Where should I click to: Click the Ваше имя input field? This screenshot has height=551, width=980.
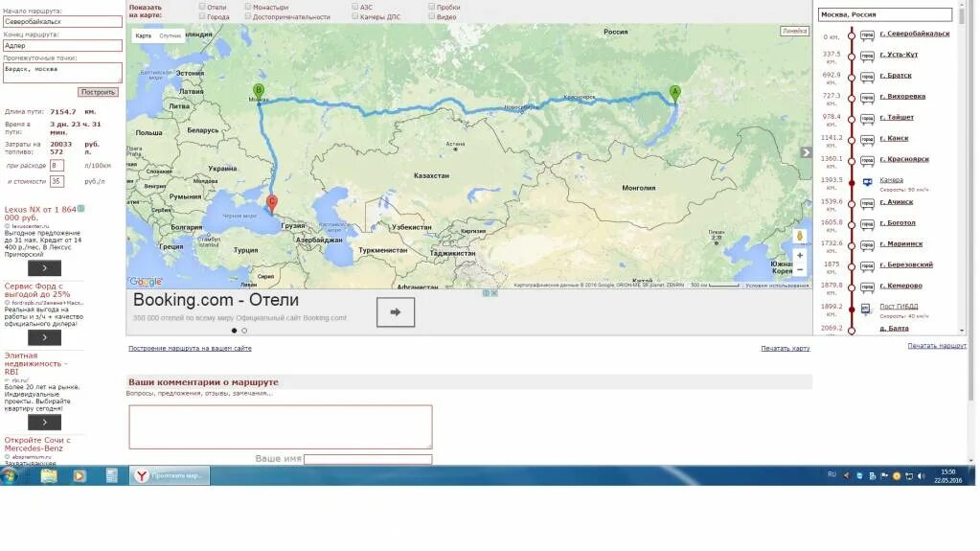[x=368, y=459]
